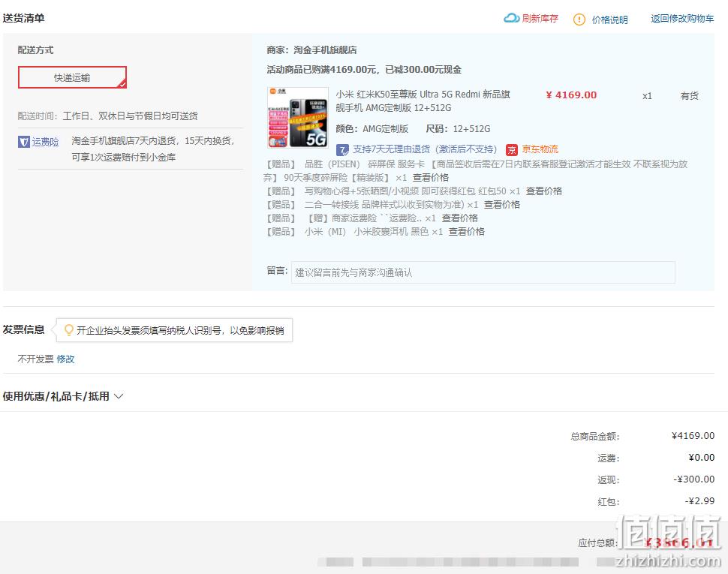Open the product title 小米 红米K50至尊版
This screenshot has height=574, width=728.
click(x=423, y=101)
